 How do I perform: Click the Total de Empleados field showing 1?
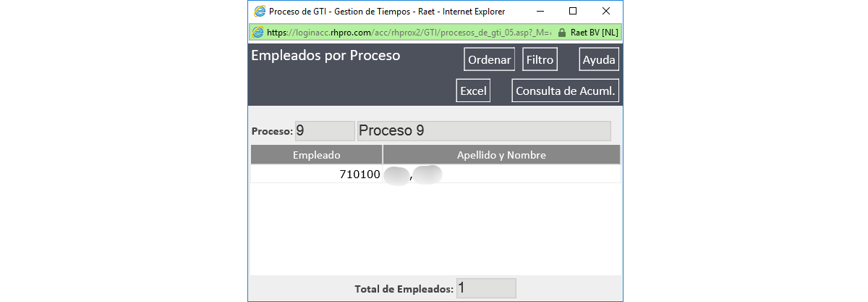[x=486, y=288]
